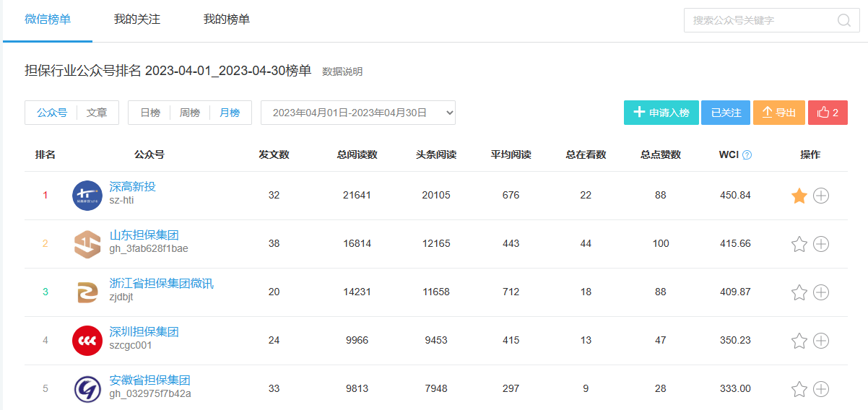Click account ID gh_3fab628f1bae
The width and height of the screenshot is (868, 410).
149,249
